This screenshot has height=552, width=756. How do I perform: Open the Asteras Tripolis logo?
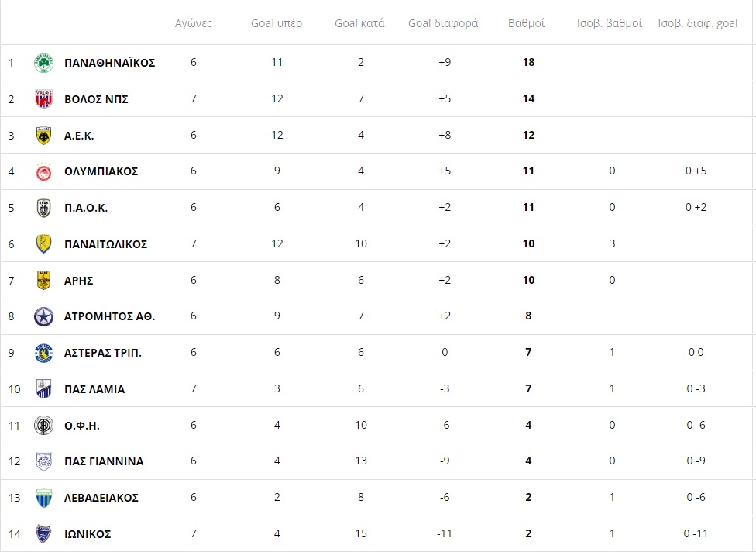44,353
